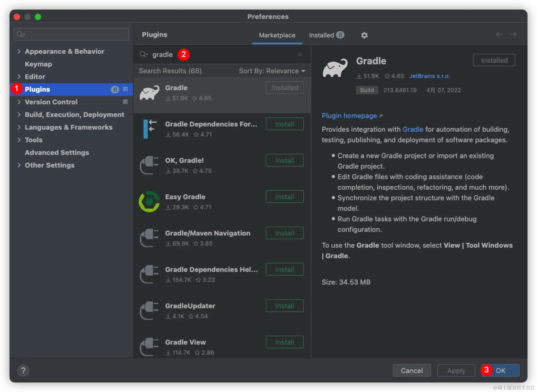537x392 pixels.
Task: Click the back navigation arrow
Action: (499, 35)
